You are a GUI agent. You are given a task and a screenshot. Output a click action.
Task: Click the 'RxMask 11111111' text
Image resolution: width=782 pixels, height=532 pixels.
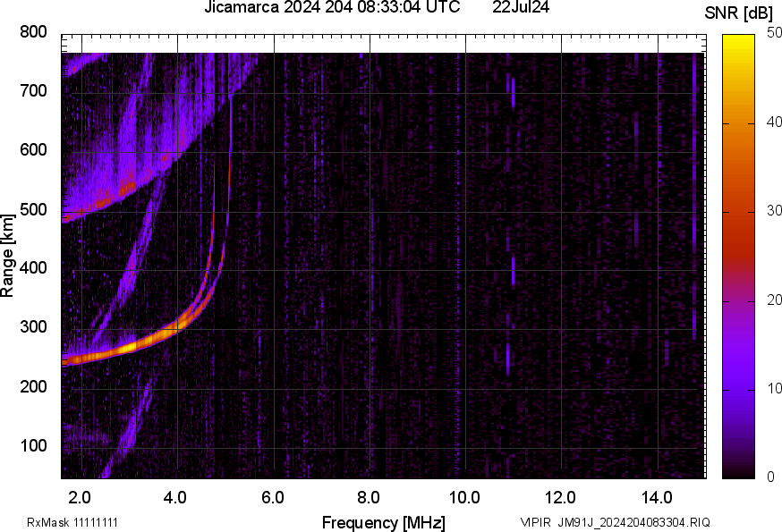(x=72, y=522)
